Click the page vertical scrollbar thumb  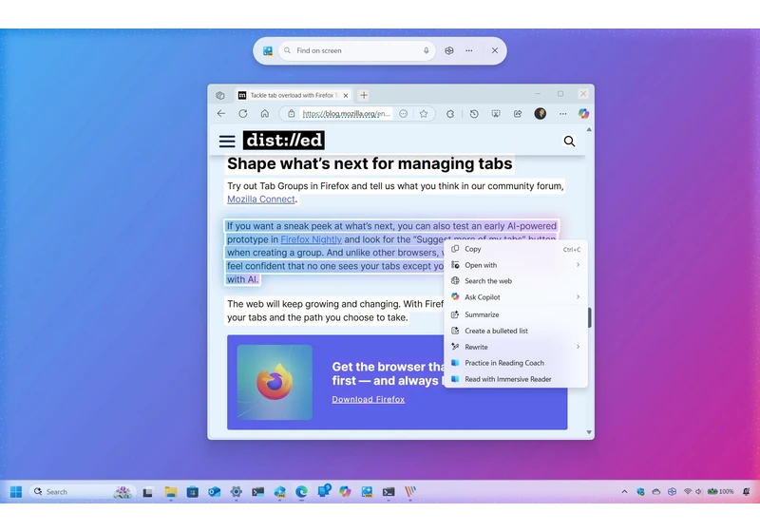click(x=589, y=318)
